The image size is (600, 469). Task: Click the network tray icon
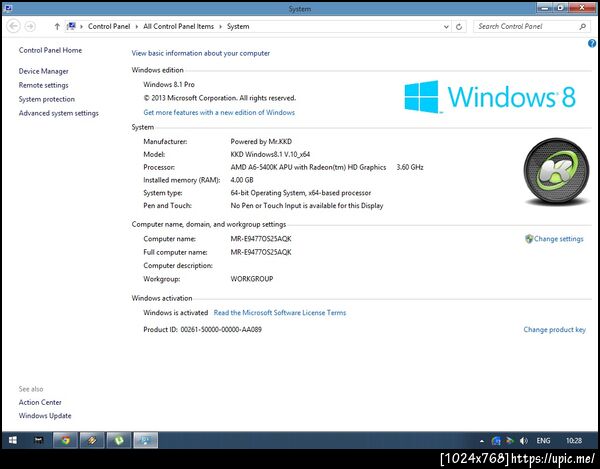pos(496,441)
